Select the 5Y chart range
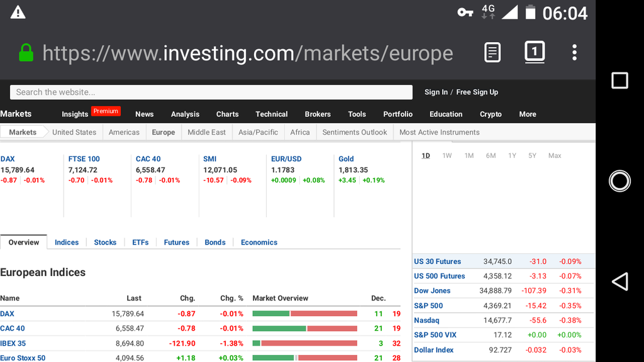This screenshot has height=362, width=644. pyautogui.click(x=532, y=156)
